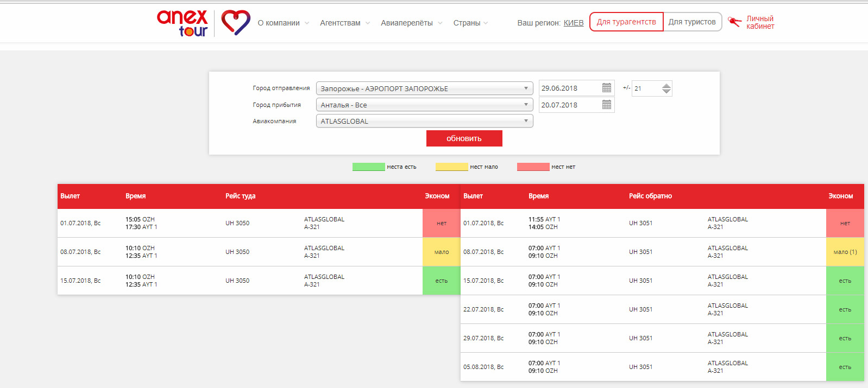Viewport: 868px width, 388px height.
Task: Click the Anex Tour logo
Action: [183, 23]
